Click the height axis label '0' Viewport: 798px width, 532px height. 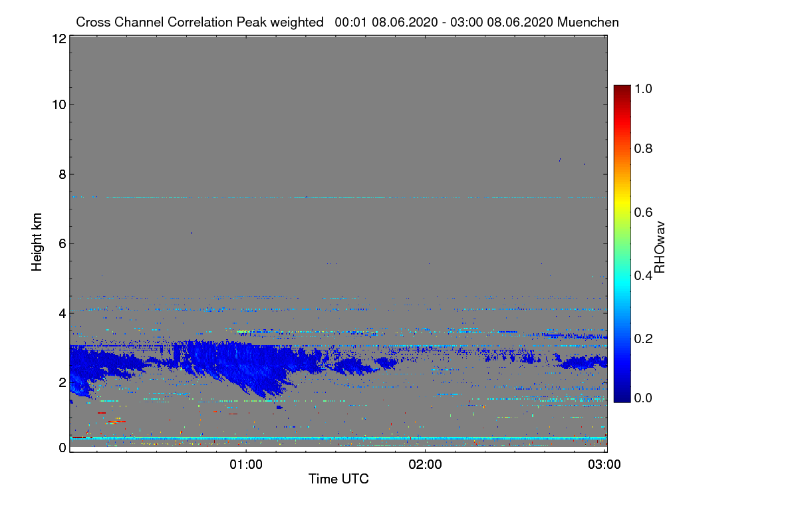point(63,448)
